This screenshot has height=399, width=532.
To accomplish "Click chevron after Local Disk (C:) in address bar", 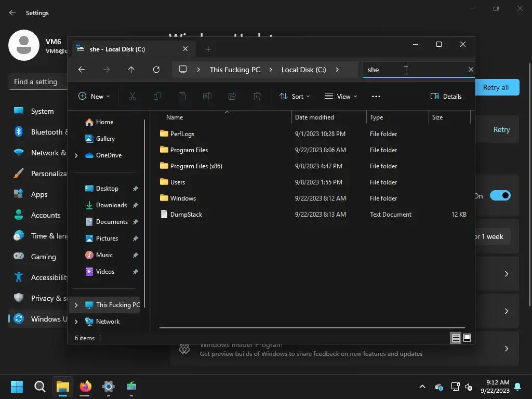I will tap(337, 70).
